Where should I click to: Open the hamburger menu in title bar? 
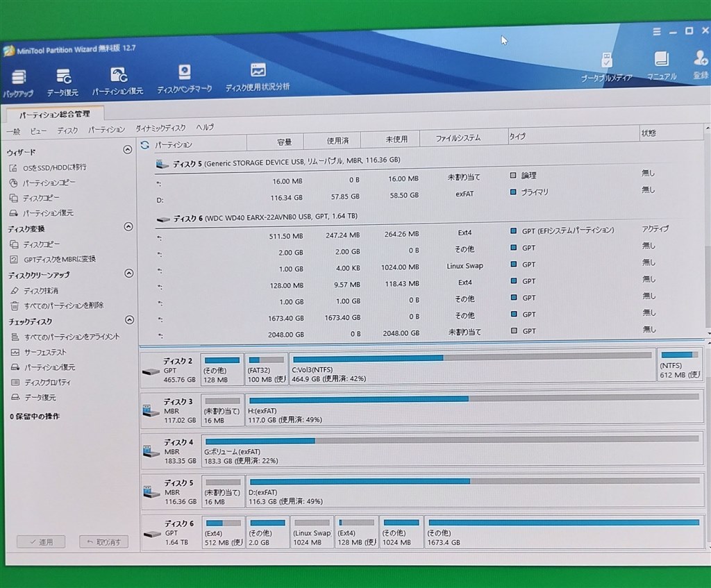657,31
